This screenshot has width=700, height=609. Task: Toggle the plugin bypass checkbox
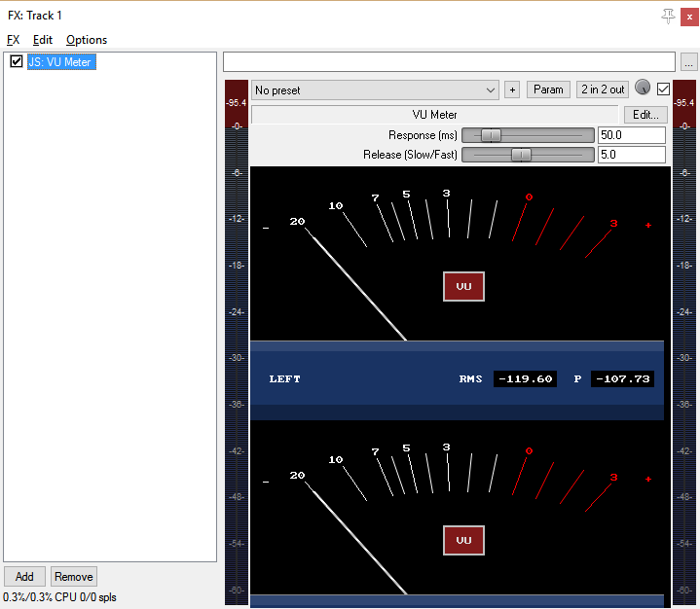[x=663, y=90]
